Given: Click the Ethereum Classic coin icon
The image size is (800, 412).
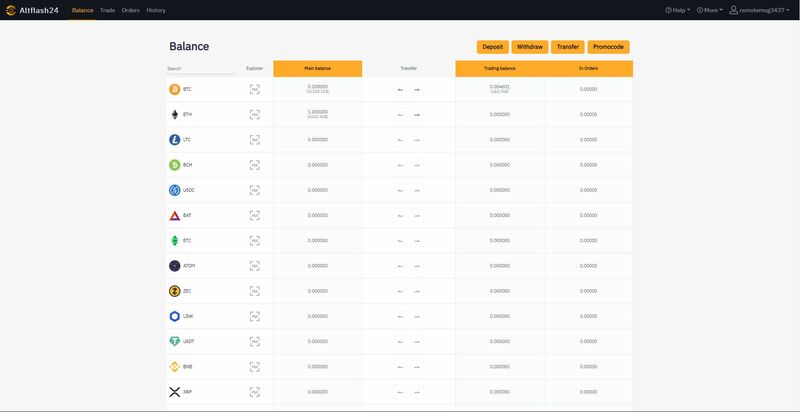Looking at the screenshot, I should click(x=174, y=241).
